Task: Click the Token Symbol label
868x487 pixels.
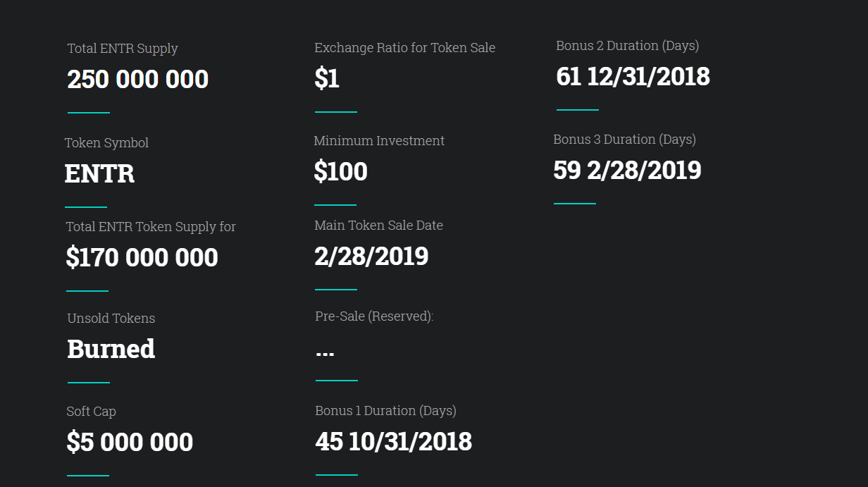Action: coord(106,143)
